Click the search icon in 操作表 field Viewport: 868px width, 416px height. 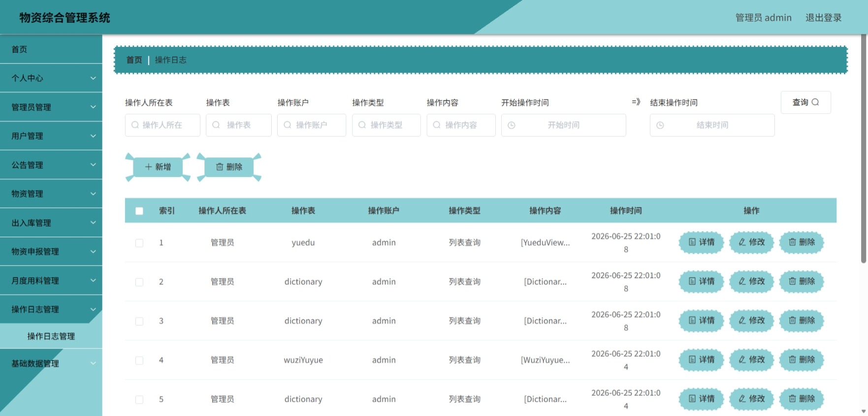[x=216, y=125]
